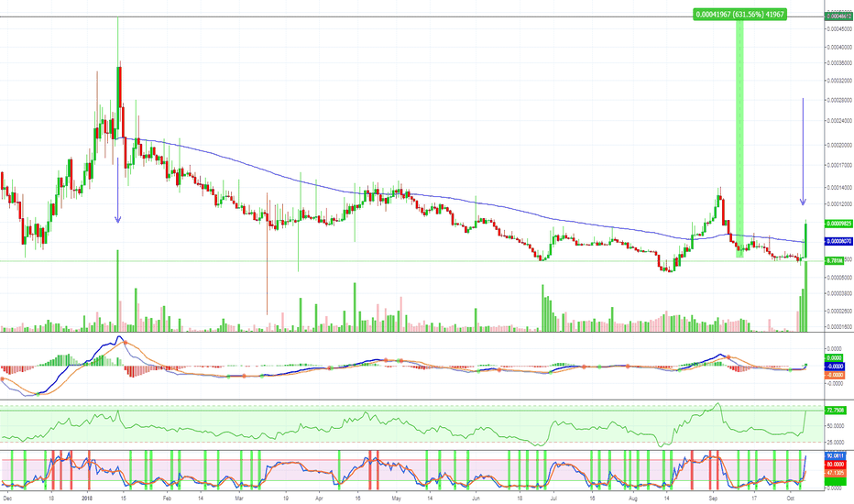Click the Jun label on time axis
Image resolution: width=854 pixels, height=504 pixels.
coord(476,499)
